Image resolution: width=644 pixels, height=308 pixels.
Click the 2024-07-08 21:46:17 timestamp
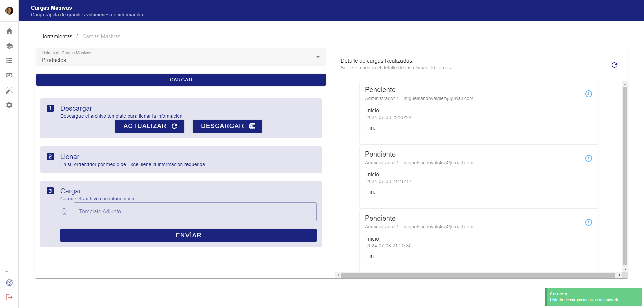tap(389, 181)
